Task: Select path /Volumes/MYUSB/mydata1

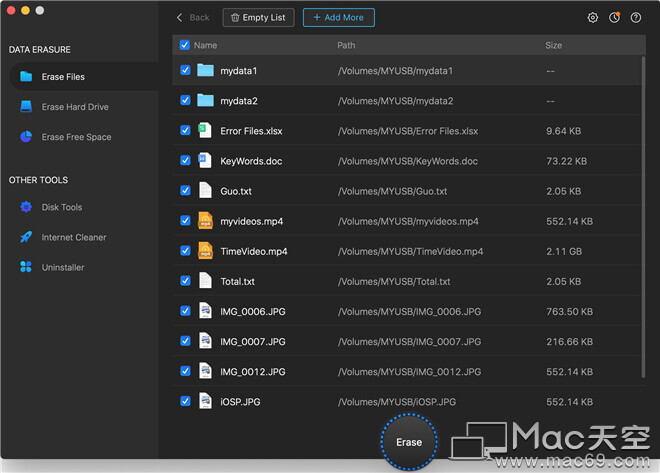Action: [396, 71]
